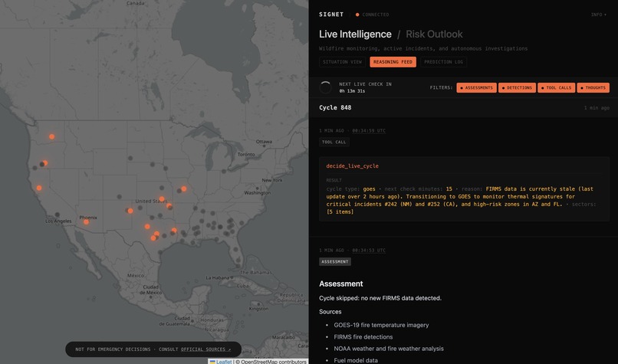This screenshot has height=364, width=618.
Task: Click 'GOES-19 fire temperature imagery' source
Action: coord(381,325)
